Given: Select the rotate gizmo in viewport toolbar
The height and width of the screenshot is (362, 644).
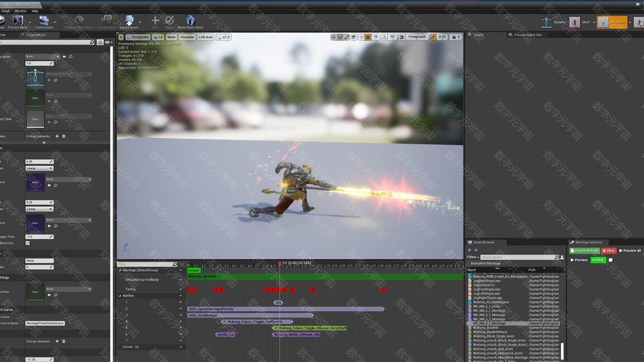Looking at the screenshot, I should coord(340,37).
